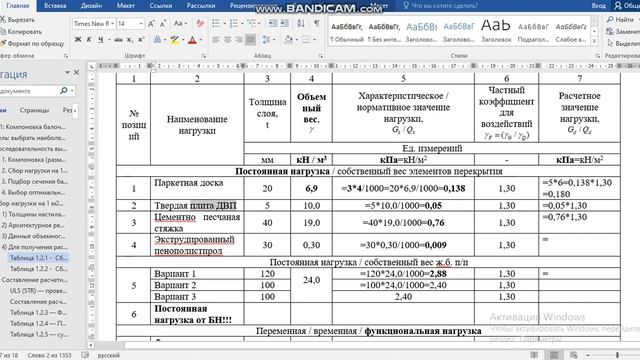Toggle subscript formatting

129,40
